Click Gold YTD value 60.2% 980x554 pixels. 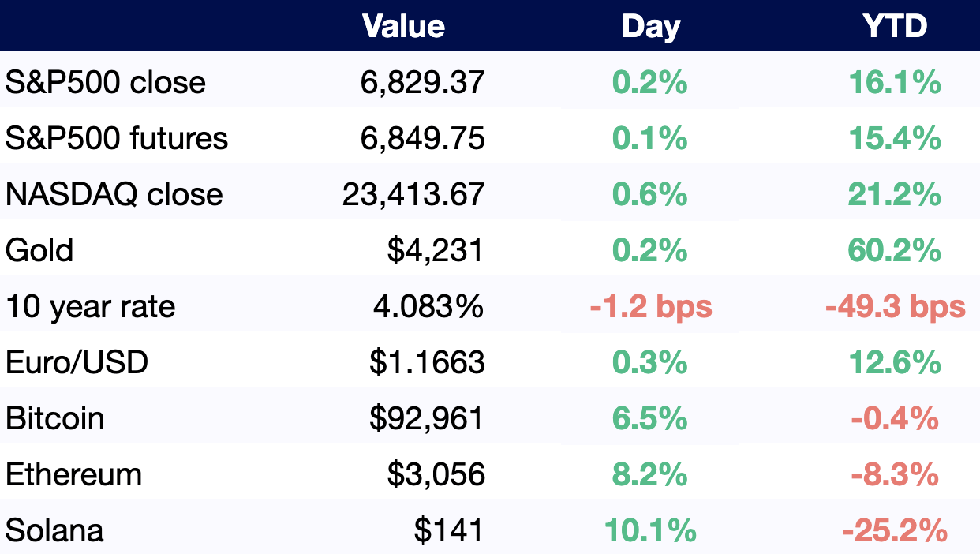[895, 250]
